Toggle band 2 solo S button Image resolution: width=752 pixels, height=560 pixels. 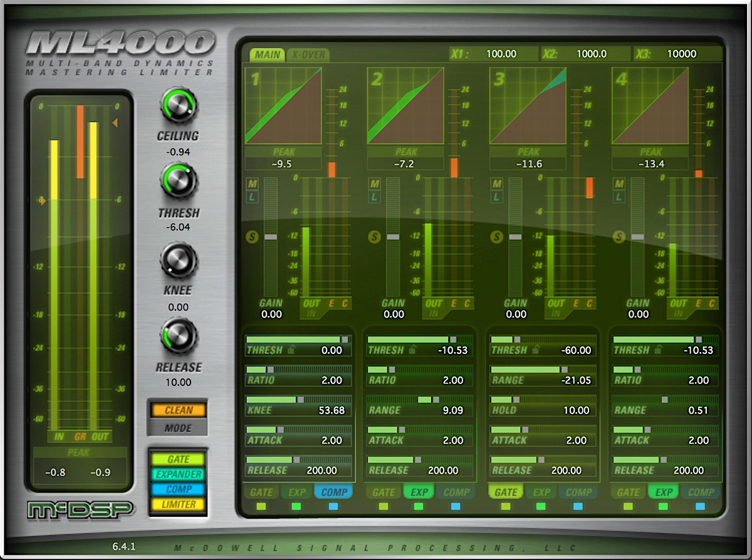tap(374, 237)
